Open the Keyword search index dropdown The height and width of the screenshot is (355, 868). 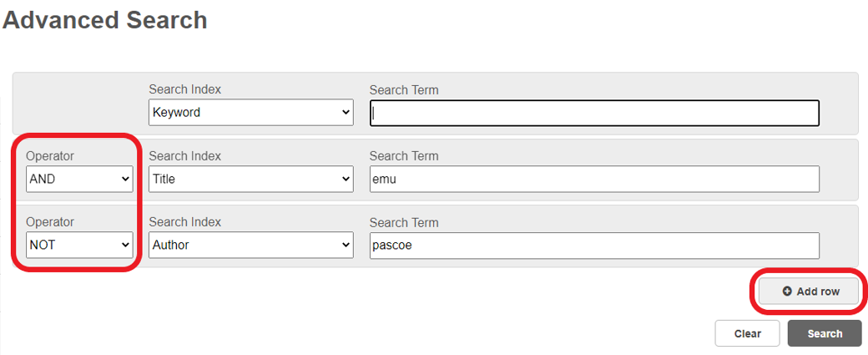pyautogui.click(x=250, y=113)
